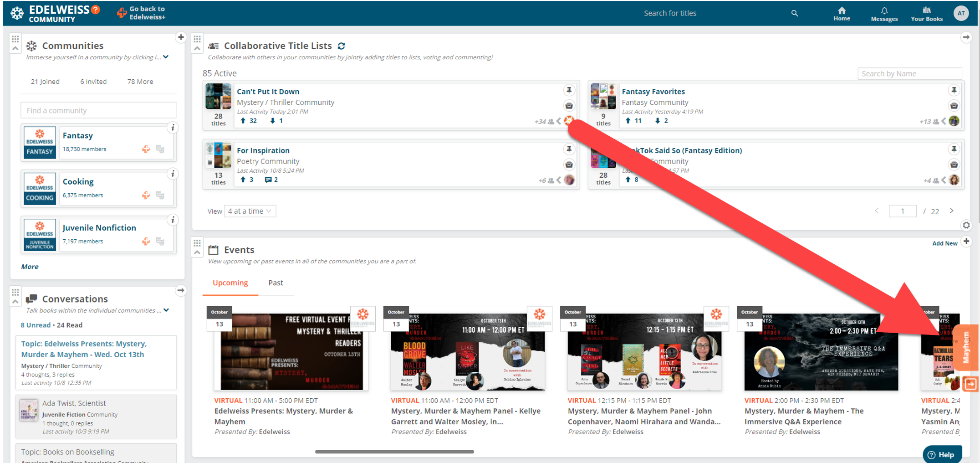Upvote count on Can't Put It Down
Image resolution: width=980 pixels, height=463 pixels.
pyautogui.click(x=249, y=121)
